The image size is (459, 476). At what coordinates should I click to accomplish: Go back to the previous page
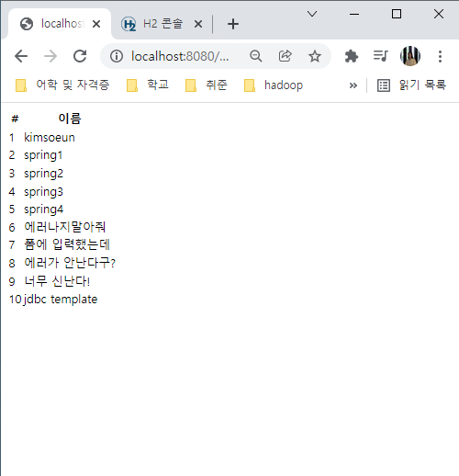(21, 56)
